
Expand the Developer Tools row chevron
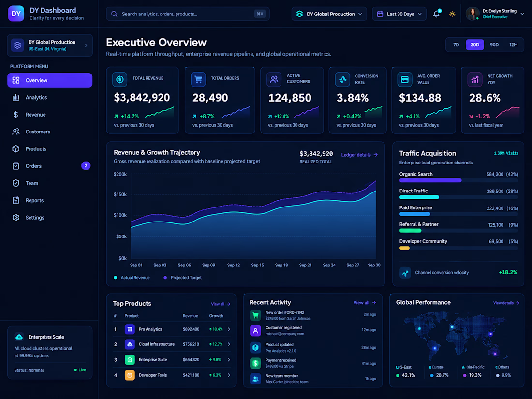point(229,375)
